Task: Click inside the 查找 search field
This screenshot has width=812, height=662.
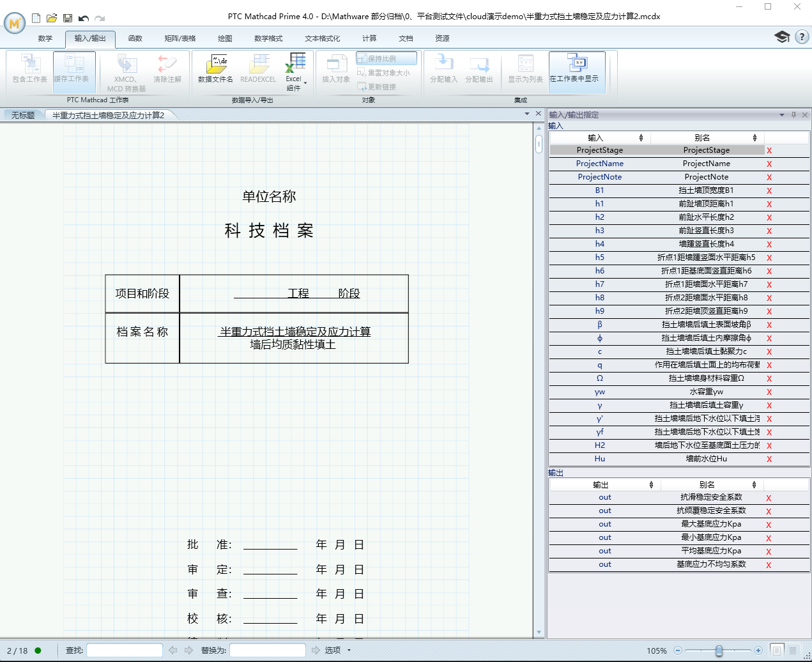Action: coord(125,650)
